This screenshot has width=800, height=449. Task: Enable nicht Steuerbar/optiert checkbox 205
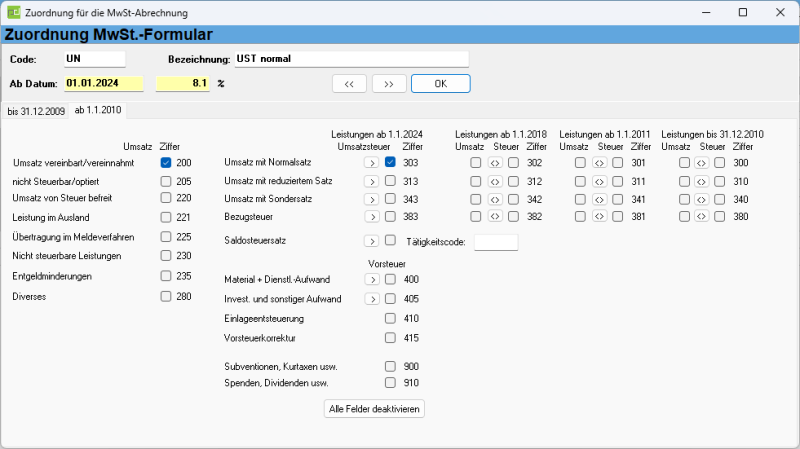pyautogui.click(x=165, y=181)
